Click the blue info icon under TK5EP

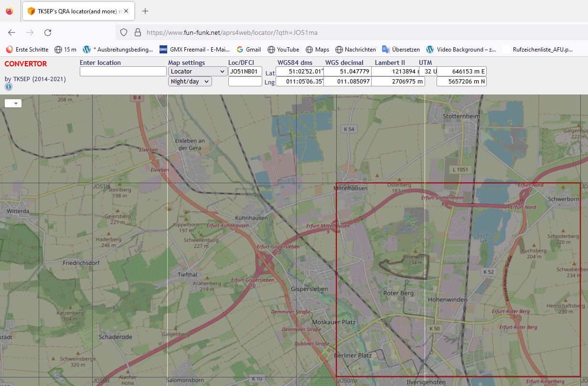point(9,87)
